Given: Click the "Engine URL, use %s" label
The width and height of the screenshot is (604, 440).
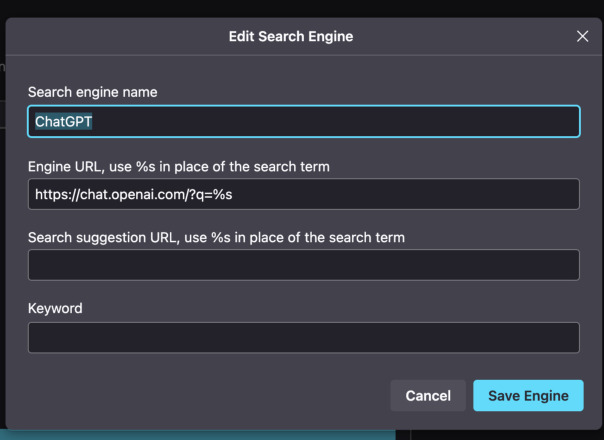Looking at the screenshot, I should (x=179, y=165).
